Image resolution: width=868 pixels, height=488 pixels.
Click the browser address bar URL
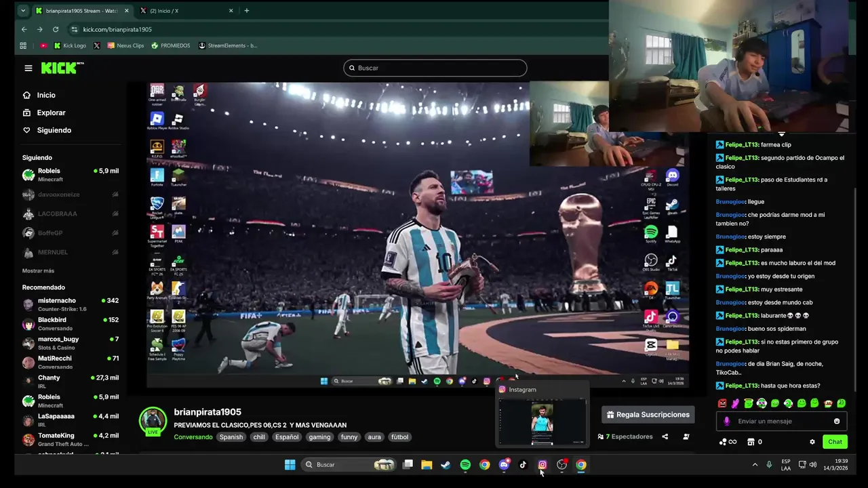117,29
